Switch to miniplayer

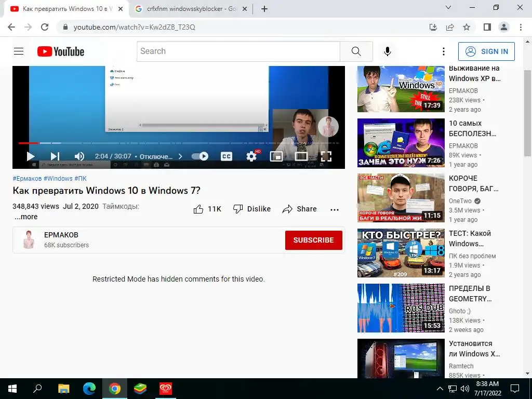click(276, 156)
